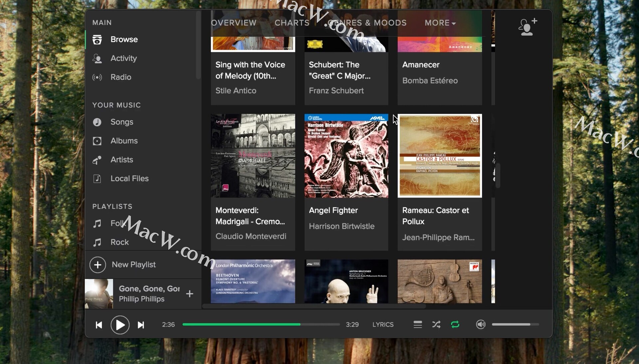Toggle shuffle playback
Screen dimensions: 639x364
[x=436, y=324]
